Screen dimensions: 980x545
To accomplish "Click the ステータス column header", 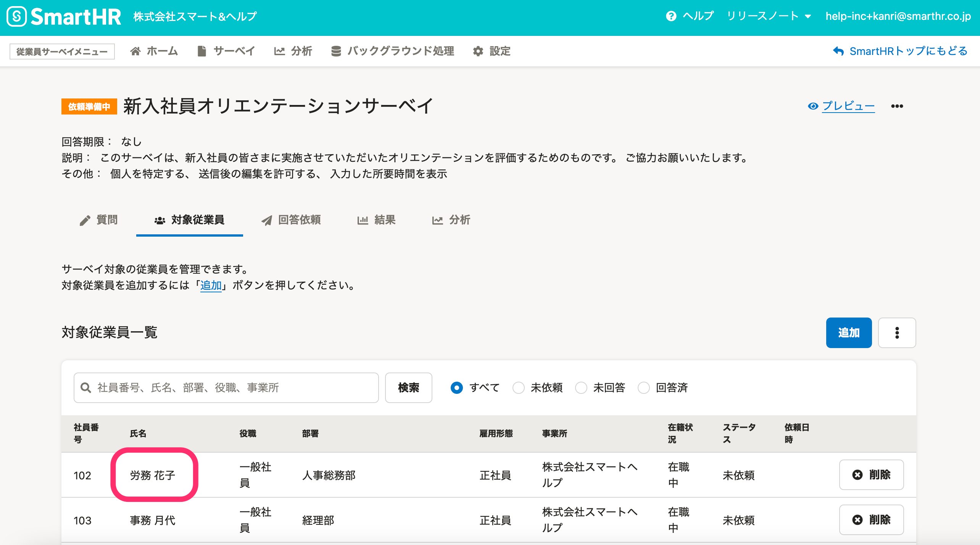I will [x=739, y=434].
